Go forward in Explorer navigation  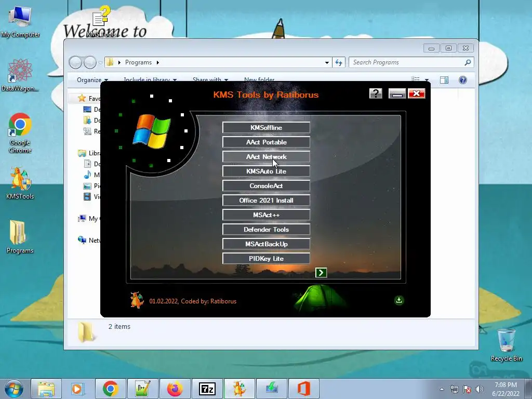point(90,62)
